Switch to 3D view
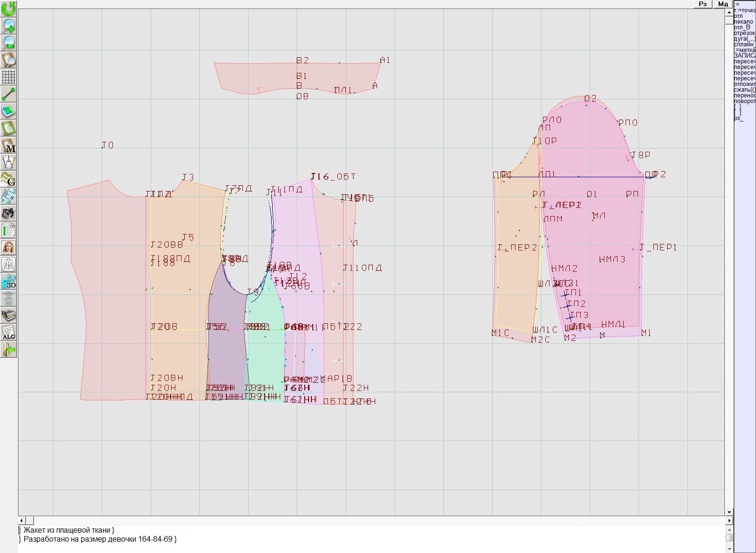756x553 pixels. pos(9,282)
